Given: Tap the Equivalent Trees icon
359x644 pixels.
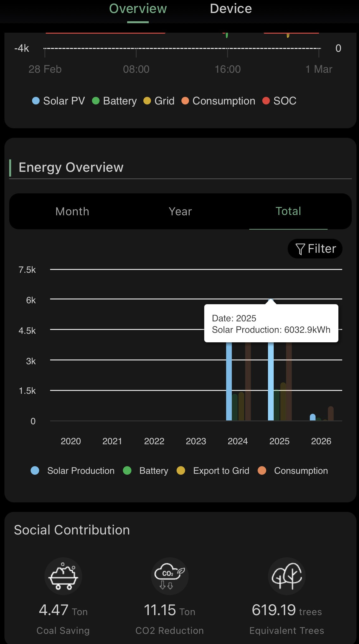Looking at the screenshot, I should click(x=287, y=576).
